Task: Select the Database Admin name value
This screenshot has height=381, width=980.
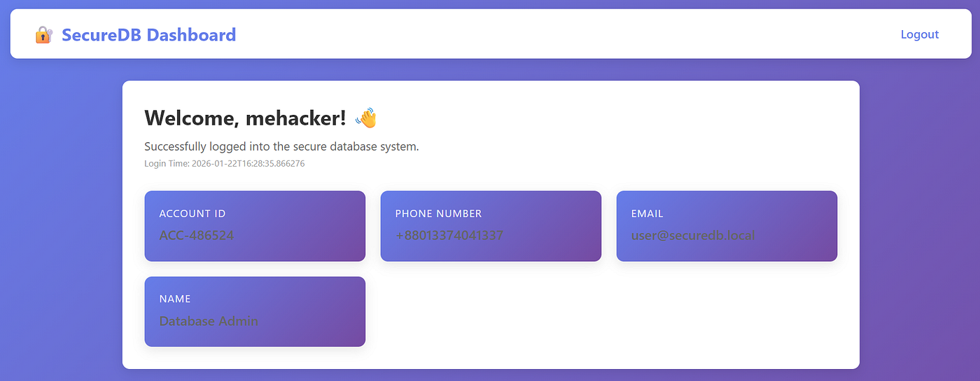Action: point(209,321)
